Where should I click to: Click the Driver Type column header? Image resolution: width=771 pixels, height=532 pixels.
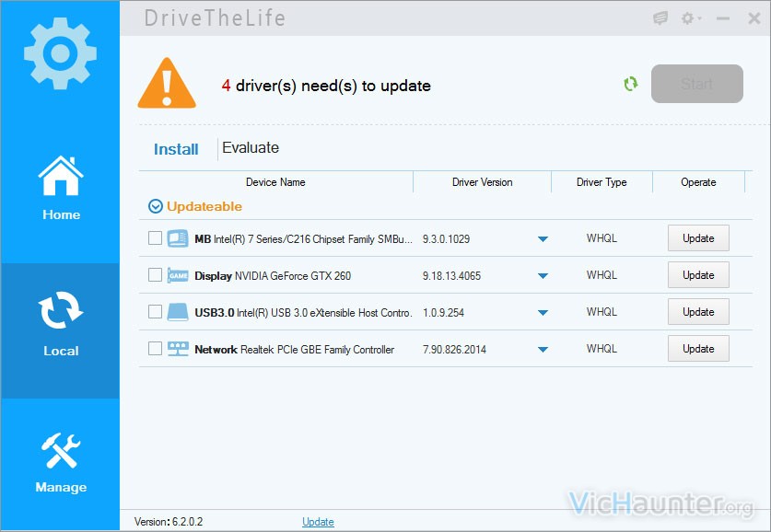click(x=602, y=182)
